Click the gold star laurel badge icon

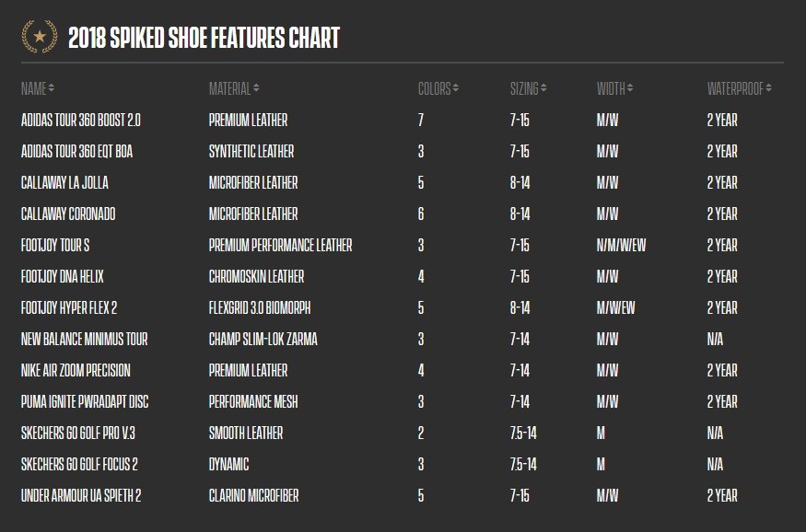[x=39, y=37]
